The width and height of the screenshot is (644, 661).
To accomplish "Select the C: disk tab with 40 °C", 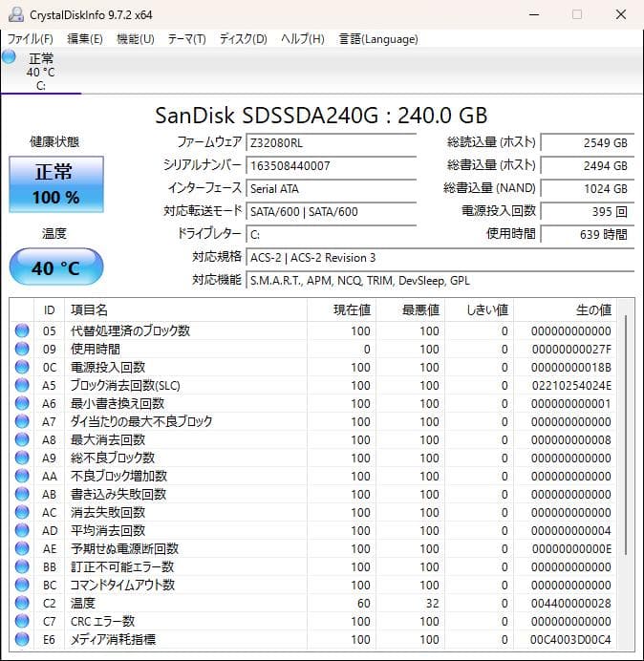I will 40,71.
